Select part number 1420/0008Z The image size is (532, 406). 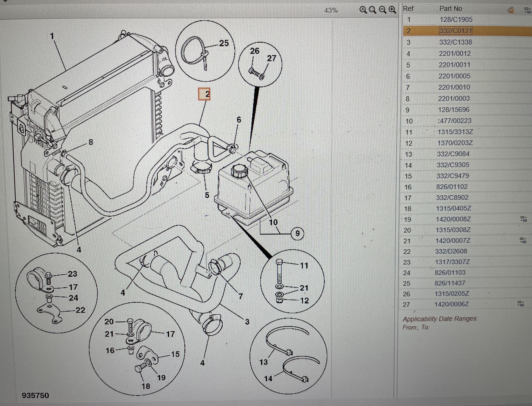[x=453, y=219]
